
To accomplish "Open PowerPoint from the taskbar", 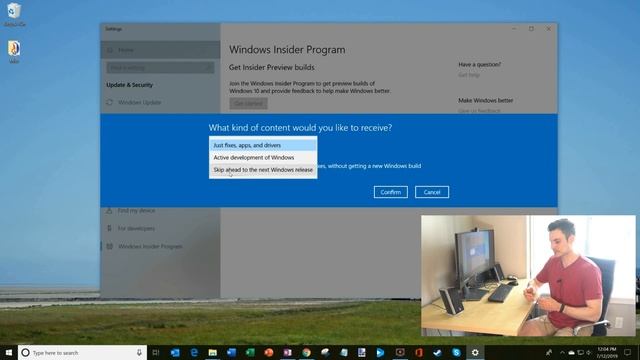I will pos(269,353).
